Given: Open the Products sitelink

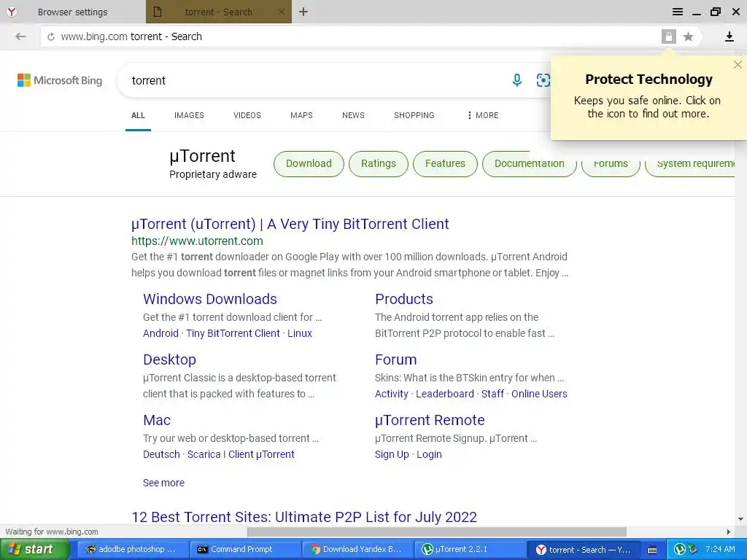Looking at the screenshot, I should tap(404, 299).
